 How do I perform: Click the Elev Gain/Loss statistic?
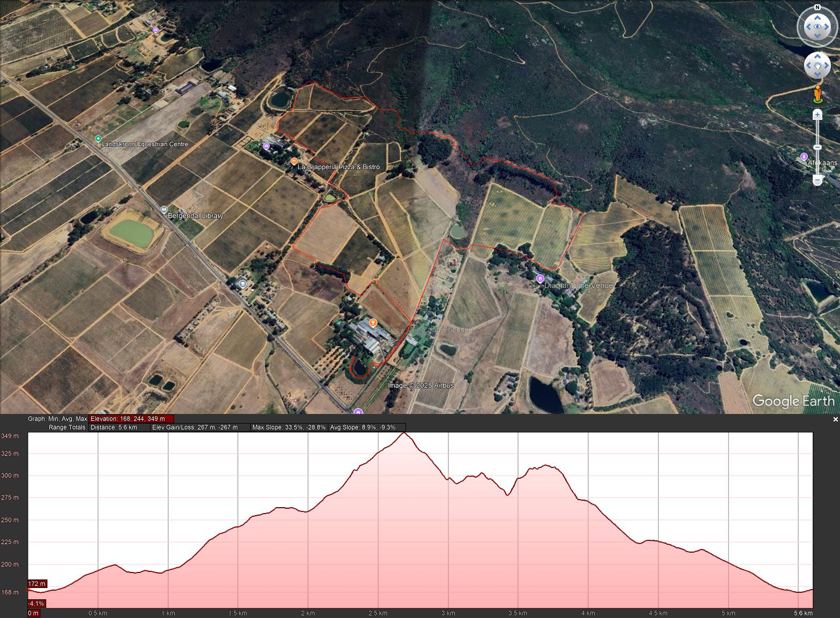click(194, 427)
